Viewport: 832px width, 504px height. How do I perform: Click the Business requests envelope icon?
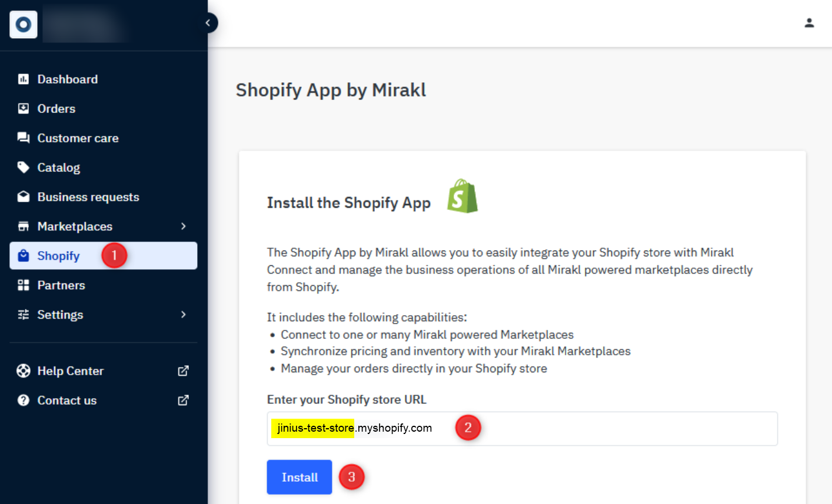tap(24, 196)
